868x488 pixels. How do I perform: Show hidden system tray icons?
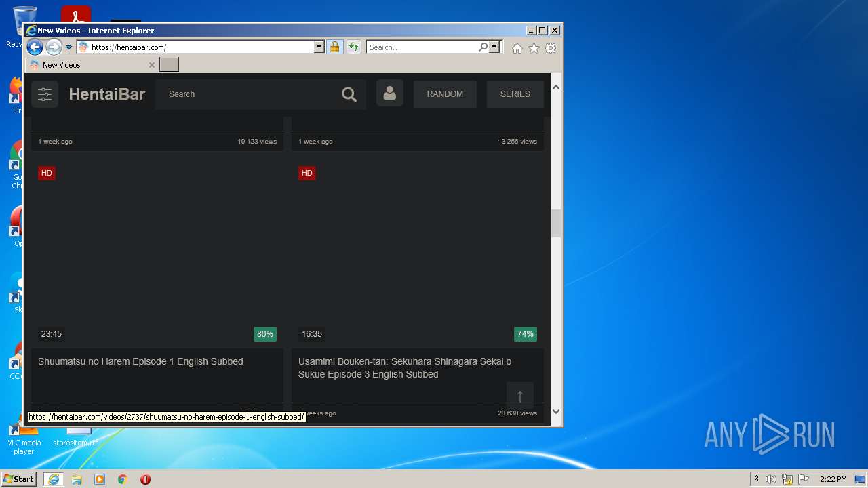pos(756,479)
